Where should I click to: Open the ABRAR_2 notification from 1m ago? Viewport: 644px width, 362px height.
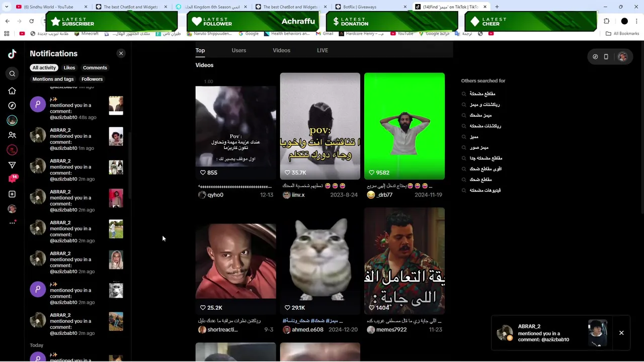(x=77, y=139)
